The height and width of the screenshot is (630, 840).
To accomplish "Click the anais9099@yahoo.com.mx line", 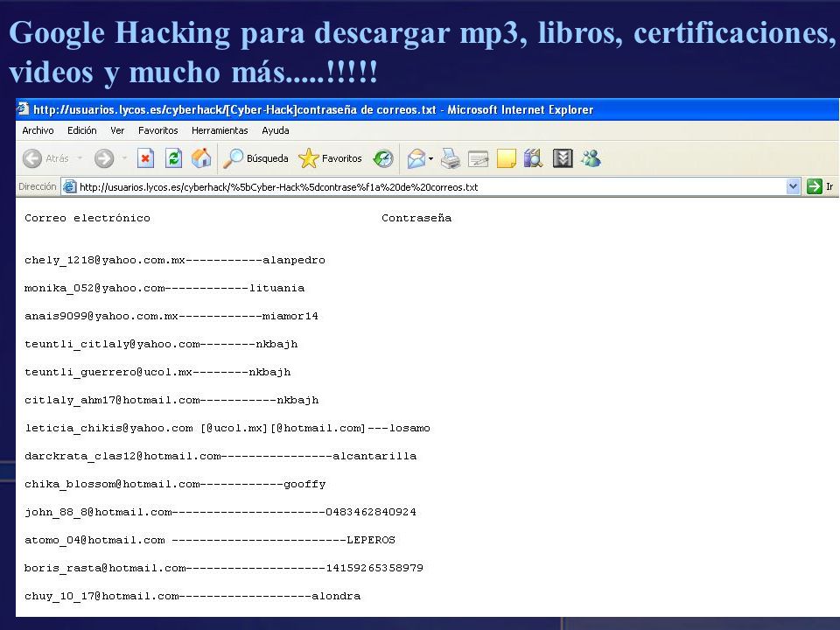I will pyautogui.click(x=171, y=316).
